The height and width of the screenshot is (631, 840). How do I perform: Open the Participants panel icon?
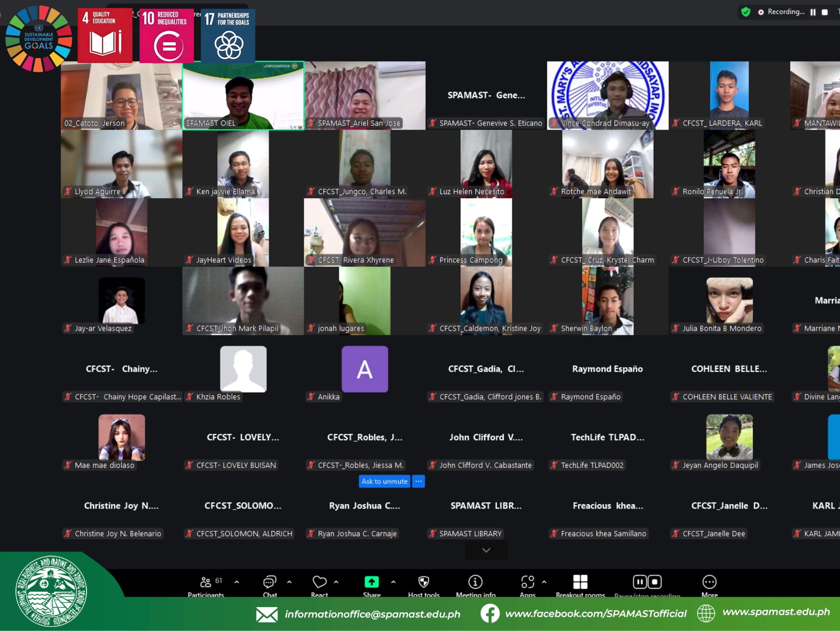coord(205,582)
